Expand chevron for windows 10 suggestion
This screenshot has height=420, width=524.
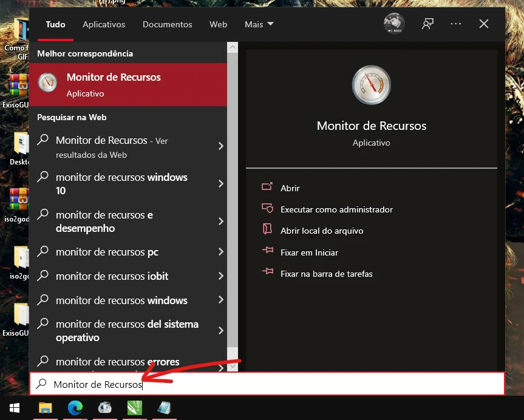(220, 183)
